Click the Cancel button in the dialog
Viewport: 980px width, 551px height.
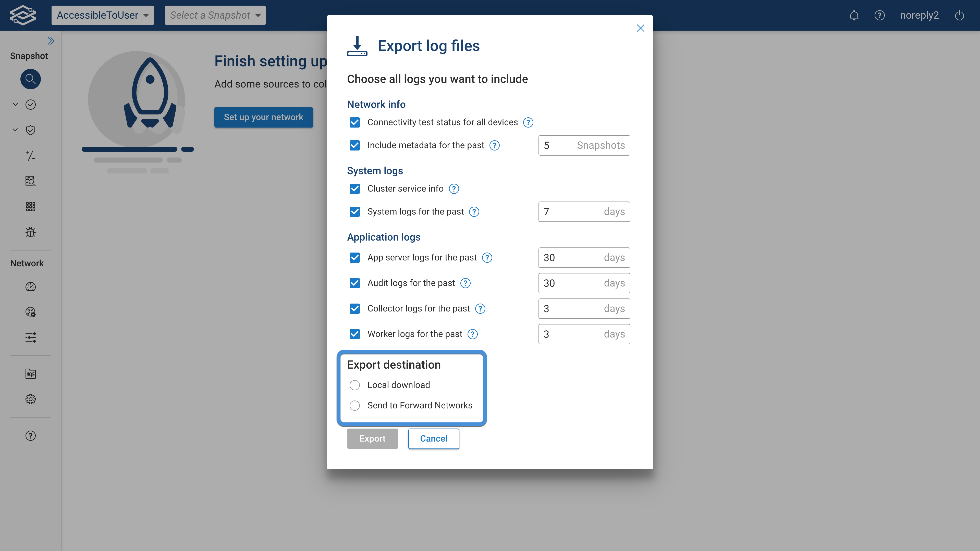[433, 439]
